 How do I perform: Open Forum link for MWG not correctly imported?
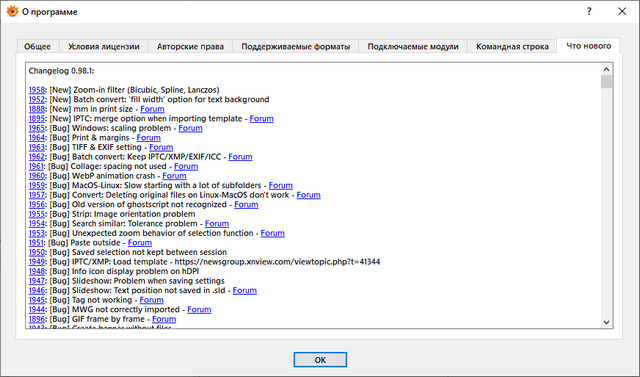click(199, 310)
